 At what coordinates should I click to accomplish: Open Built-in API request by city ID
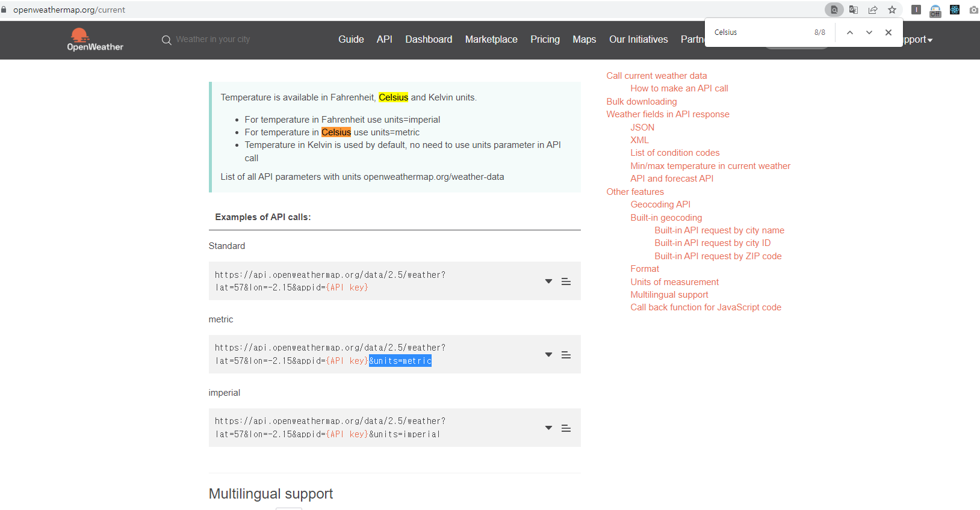tap(712, 243)
